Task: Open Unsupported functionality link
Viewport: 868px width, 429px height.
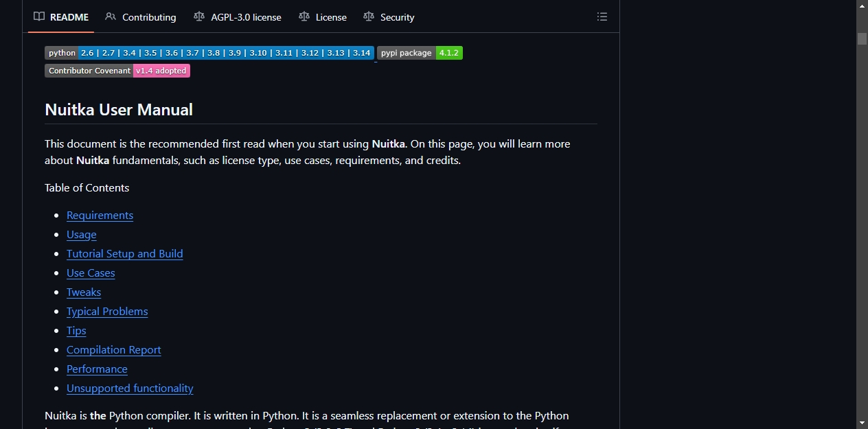Action: pos(130,389)
